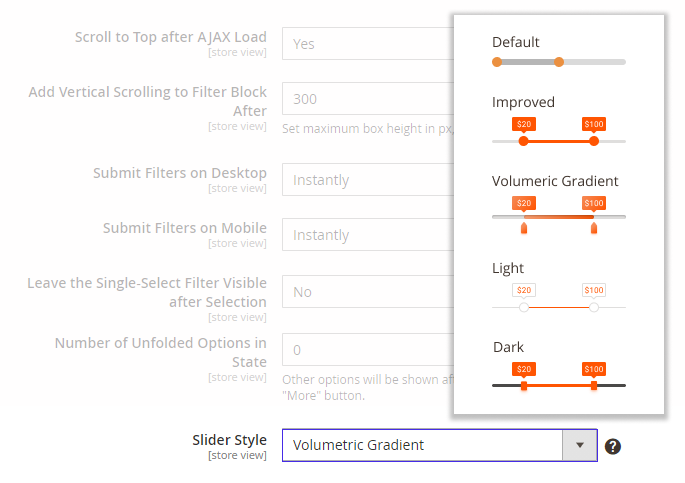Click the Volumetric Gradient select field
The height and width of the screenshot is (483, 685).
tap(422, 445)
